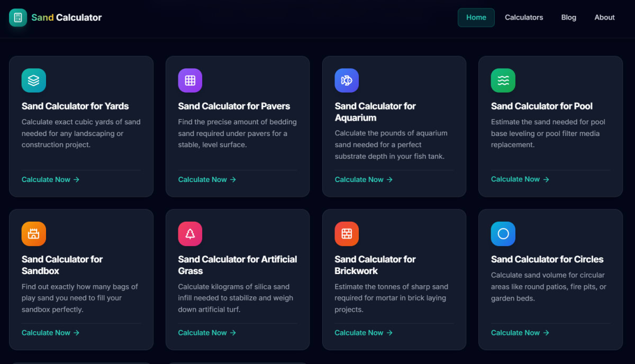Click Calculate Now on the Brickwork card
635x364 pixels.
tap(364, 333)
